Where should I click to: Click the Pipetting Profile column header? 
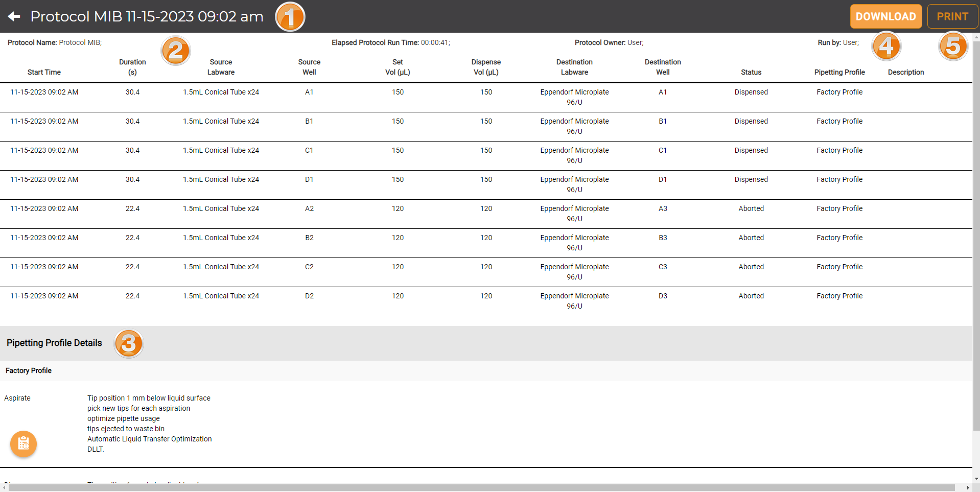click(839, 72)
